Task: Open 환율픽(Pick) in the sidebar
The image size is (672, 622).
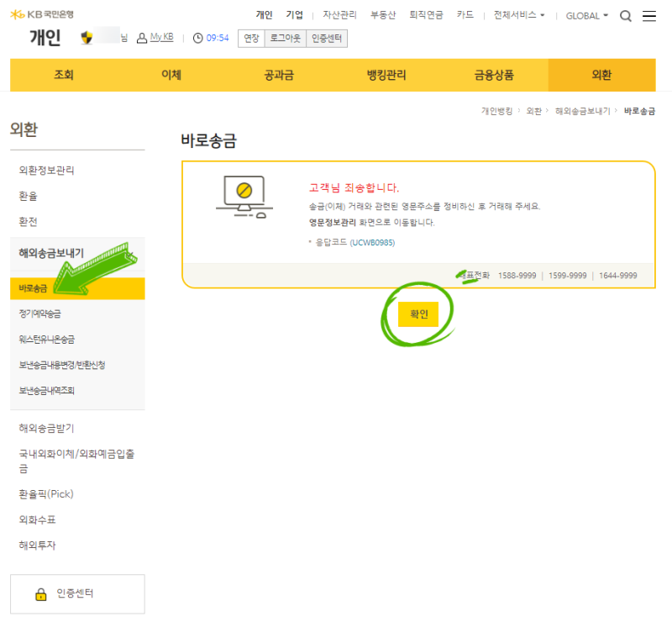Action: 46,494
